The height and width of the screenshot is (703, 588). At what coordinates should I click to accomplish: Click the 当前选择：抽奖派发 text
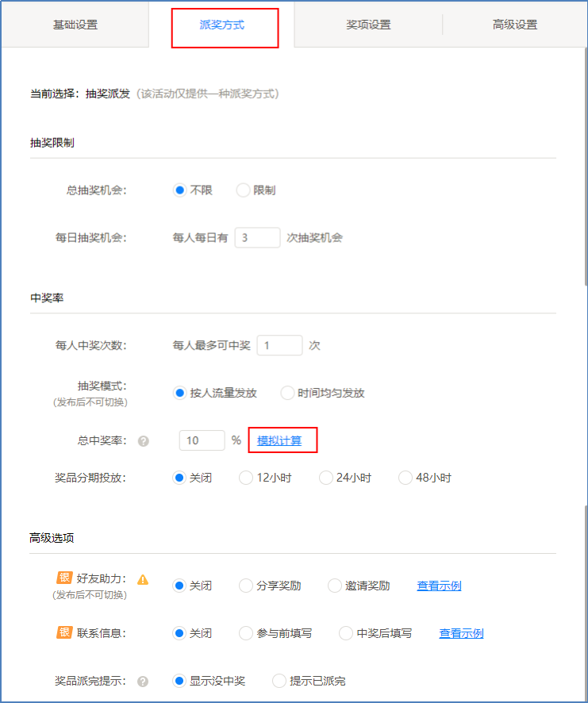click(x=80, y=94)
